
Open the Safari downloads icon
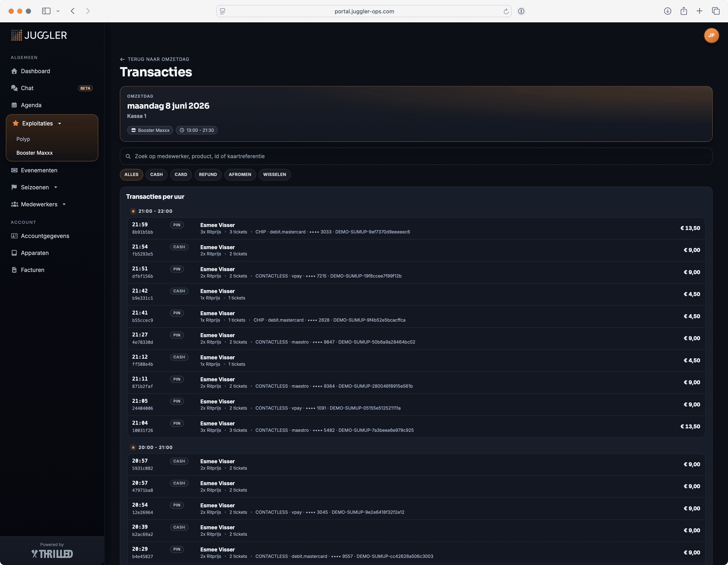pos(667,11)
